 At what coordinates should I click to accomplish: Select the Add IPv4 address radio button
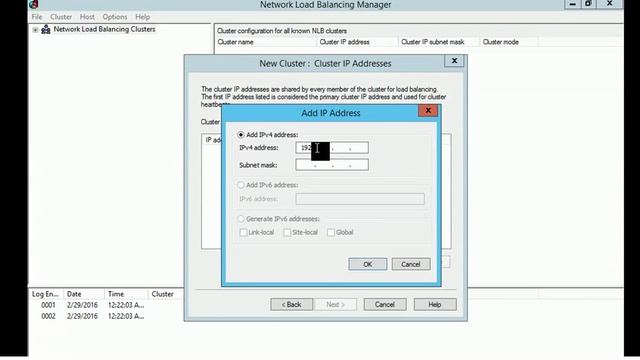[x=241, y=135]
